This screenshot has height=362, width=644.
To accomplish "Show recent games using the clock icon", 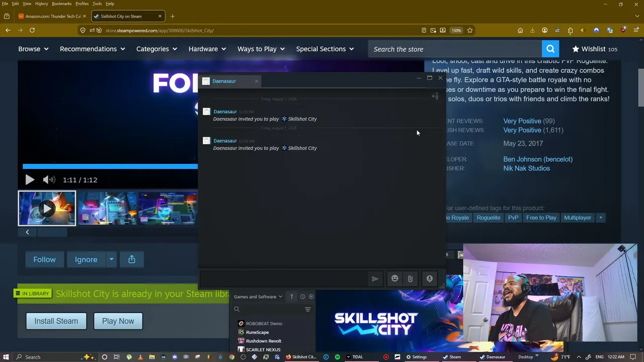I will [302, 297].
